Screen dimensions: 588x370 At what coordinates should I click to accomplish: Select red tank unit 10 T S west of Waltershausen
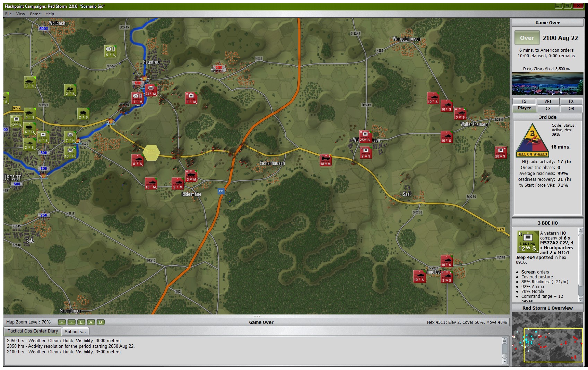point(447,137)
